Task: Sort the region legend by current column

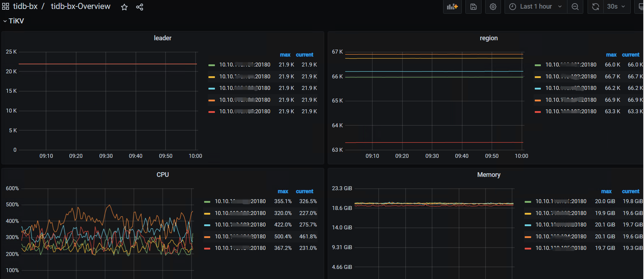Action: pyautogui.click(x=630, y=55)
